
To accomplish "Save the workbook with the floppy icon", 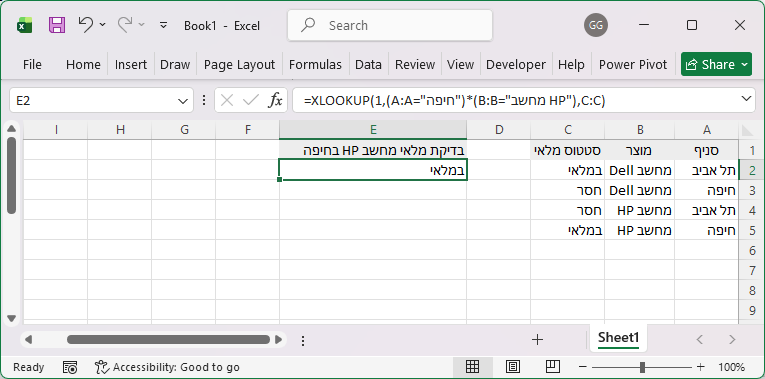I will (x=57, y=25).
